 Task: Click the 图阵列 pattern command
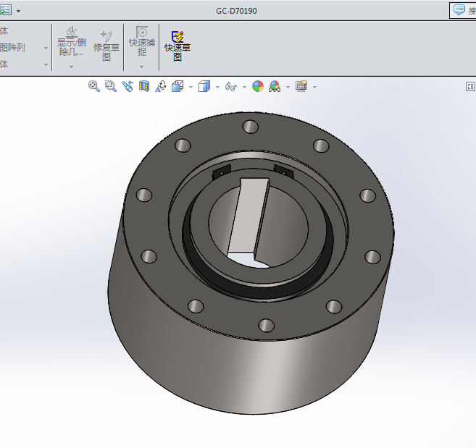[x=12, y=48]
